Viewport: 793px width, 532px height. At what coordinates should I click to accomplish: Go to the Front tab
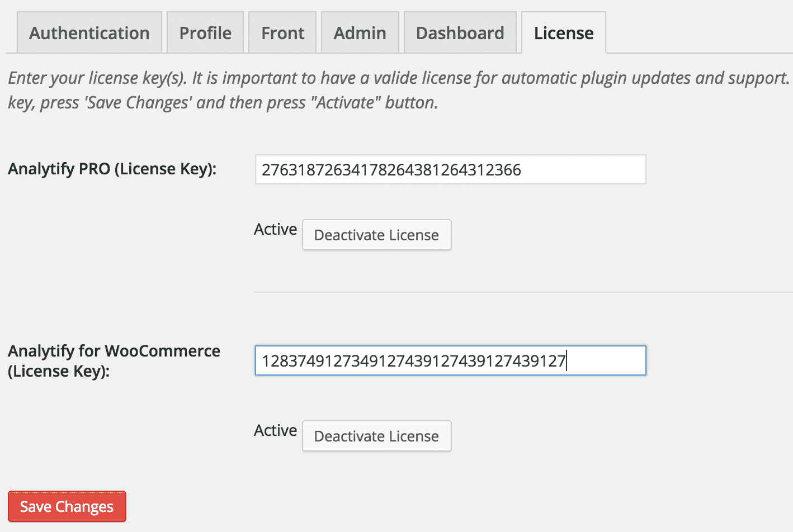(282, 33)
